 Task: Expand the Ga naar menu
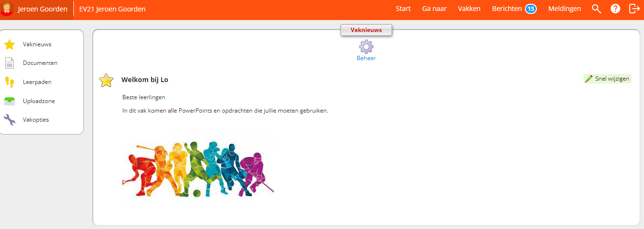[x=434, y=9]
